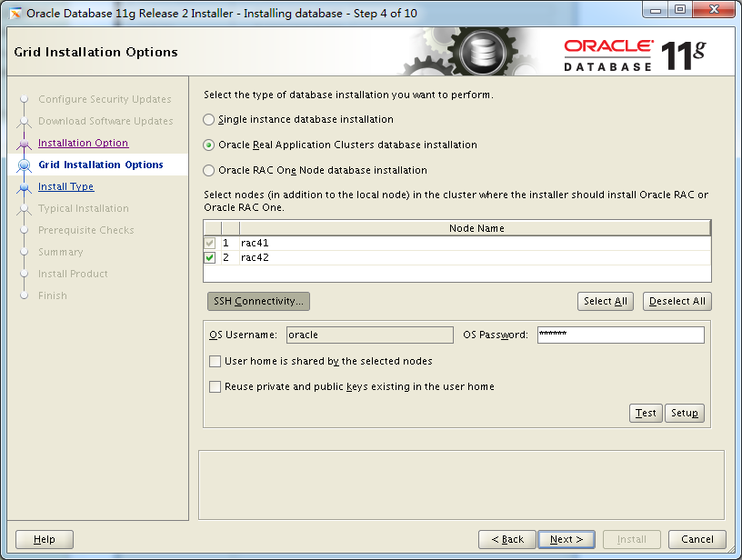Image resolution: width=742 pixels, height=560 pixels.
Task: Click the Download Software Updates step label
Action: tap(106, 121)
